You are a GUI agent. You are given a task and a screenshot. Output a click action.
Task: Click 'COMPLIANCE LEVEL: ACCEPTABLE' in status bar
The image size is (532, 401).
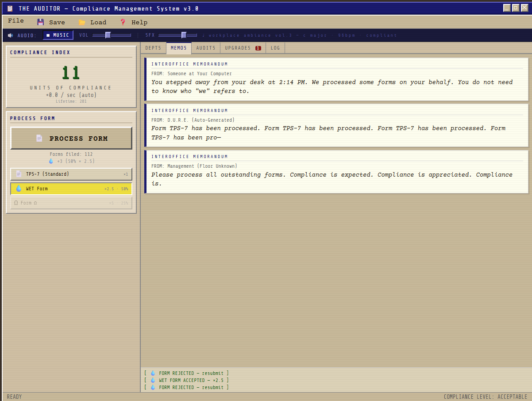pos(486,397)
